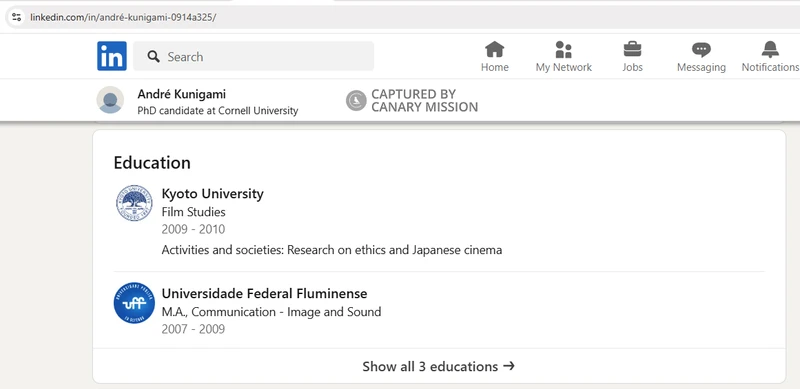Image resolution: width=800 pixels, height=389 pixels.
Task: Open the Universidade Federal Fluminense link
Action: 264,294
